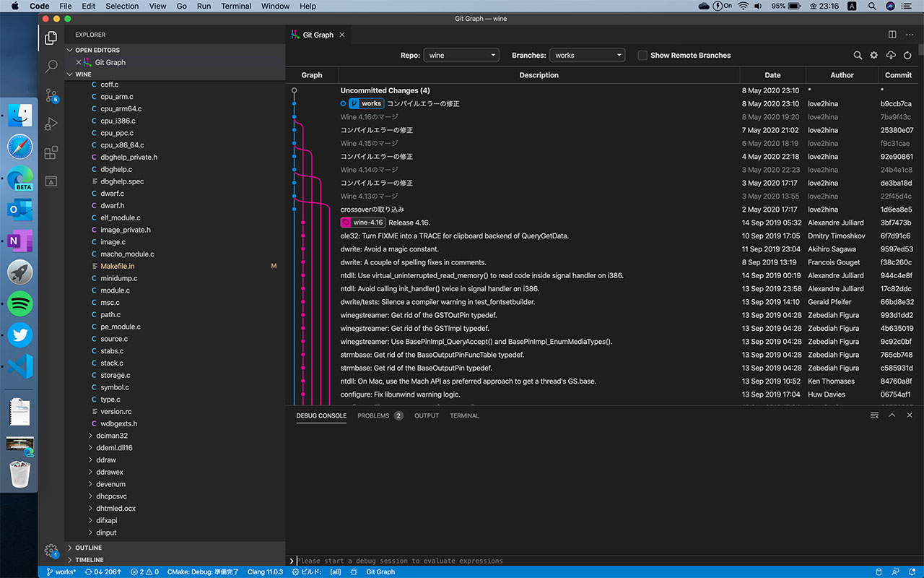Open OneNote from the Dock
The height and width of the screenshot is (578, 924).
(x=20, y=241)
